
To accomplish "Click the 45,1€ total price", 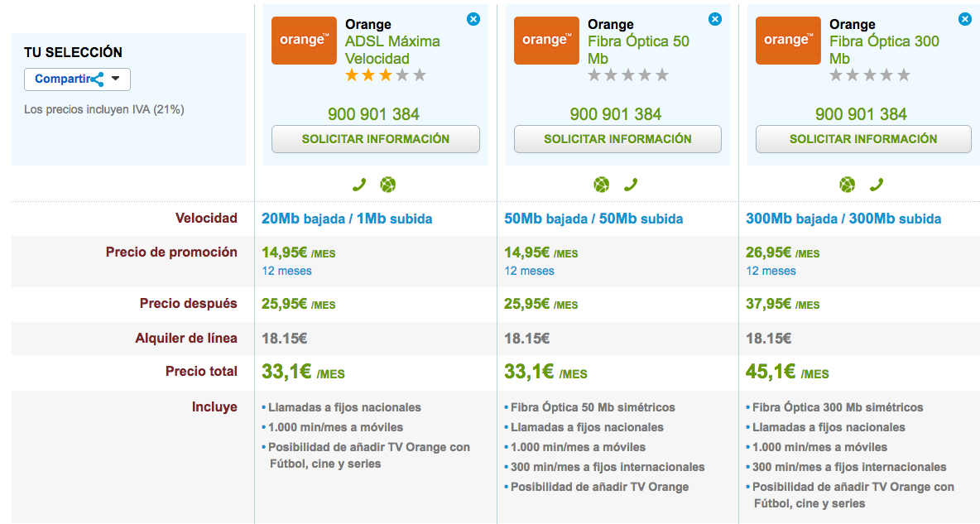I will coord(787,372).
